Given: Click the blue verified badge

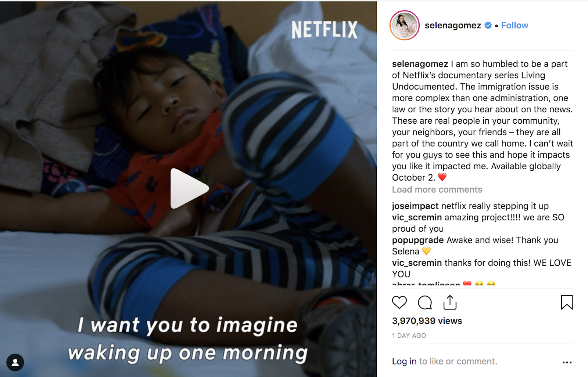Looking at the screenshot, I should (x=488, y=25).
